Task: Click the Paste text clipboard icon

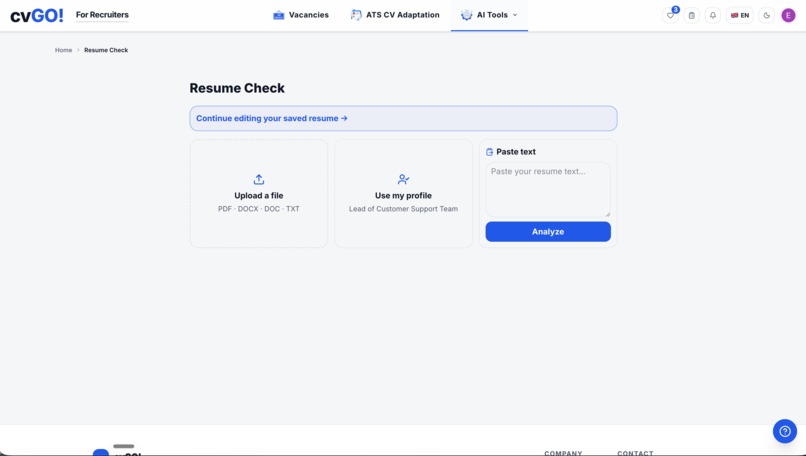Action: pyautogui.click(x=489, y=152)
